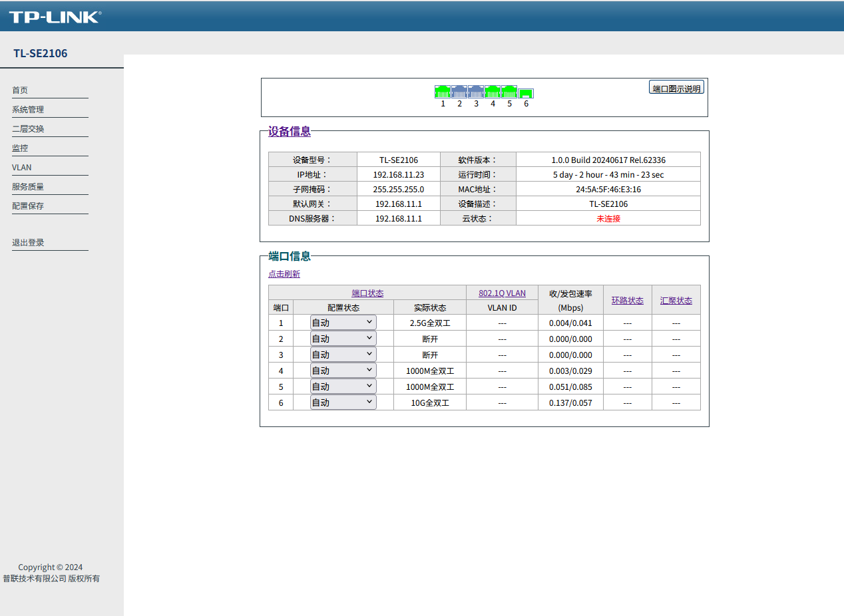Click 1000M全双工 status of port 4
This screenshot has height=616, width=844.
(430, 371)
